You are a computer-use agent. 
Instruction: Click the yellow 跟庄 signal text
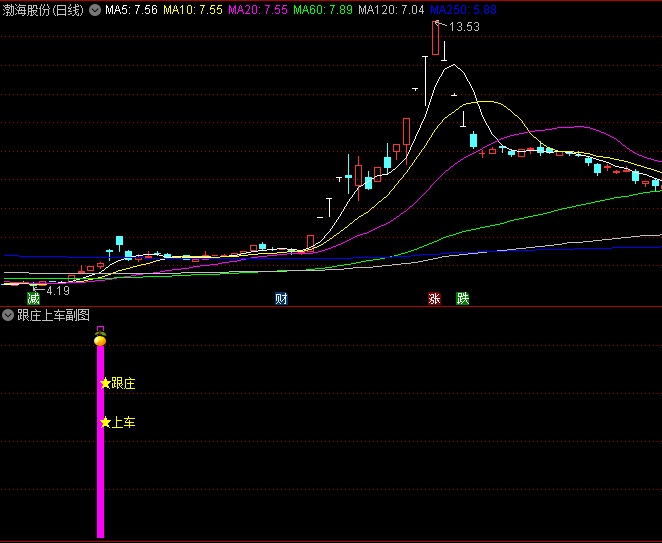point(123,383)
